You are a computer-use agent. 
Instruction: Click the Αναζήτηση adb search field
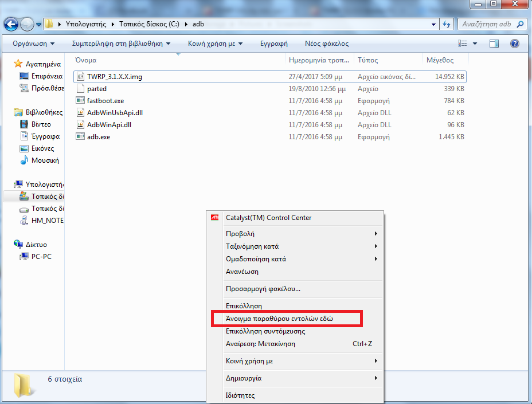click(x=486, y=25)
